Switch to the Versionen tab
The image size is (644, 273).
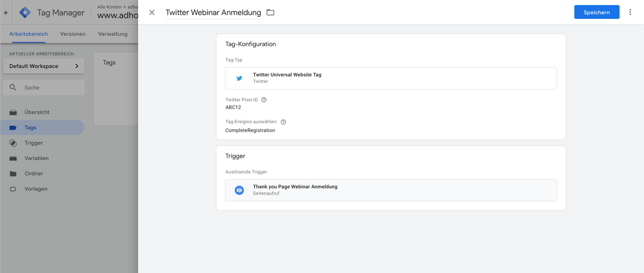[73, 34]
